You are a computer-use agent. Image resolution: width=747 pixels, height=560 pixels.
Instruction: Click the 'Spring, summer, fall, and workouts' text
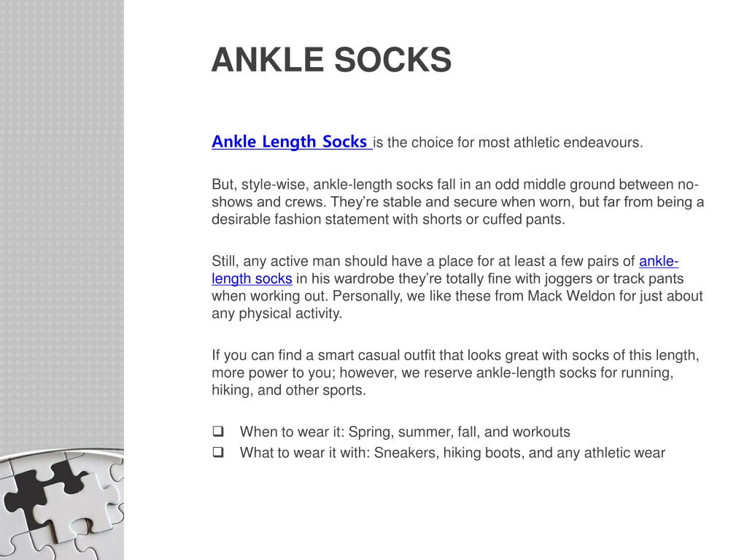460,432
